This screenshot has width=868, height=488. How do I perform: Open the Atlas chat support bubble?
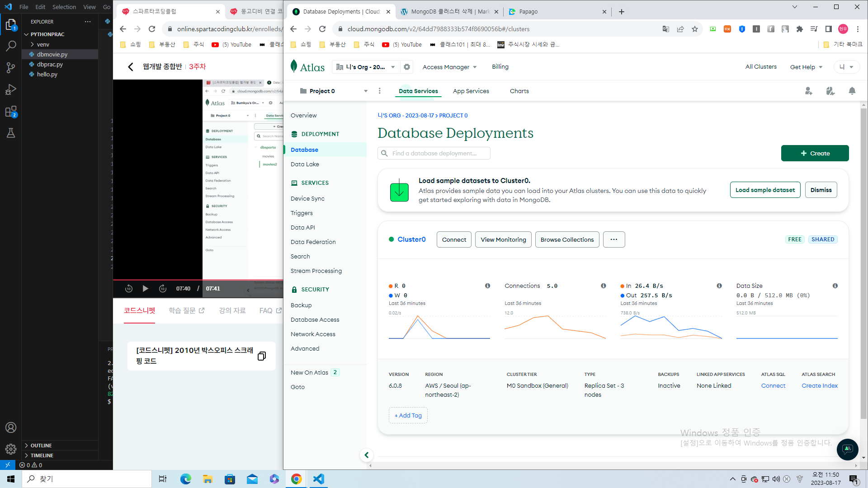tap(848, 449)
